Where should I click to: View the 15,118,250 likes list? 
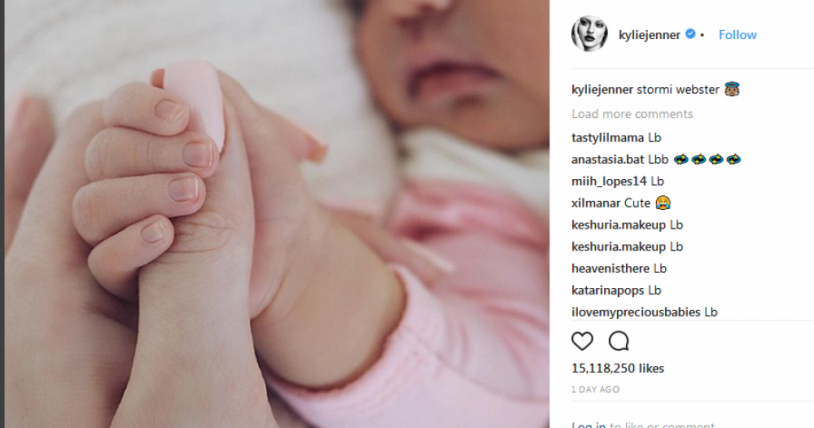click(x=618, y=368)
